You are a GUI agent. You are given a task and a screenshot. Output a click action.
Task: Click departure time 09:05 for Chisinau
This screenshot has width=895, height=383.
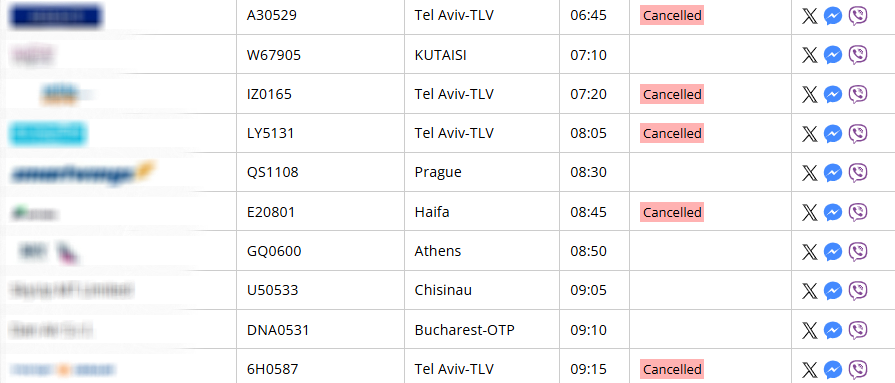tap(588, 291)
